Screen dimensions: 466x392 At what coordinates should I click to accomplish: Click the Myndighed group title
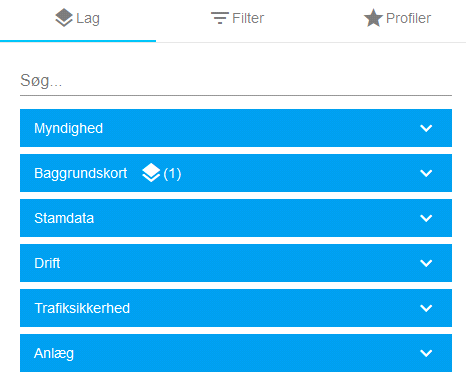click(x=69, y=129)
